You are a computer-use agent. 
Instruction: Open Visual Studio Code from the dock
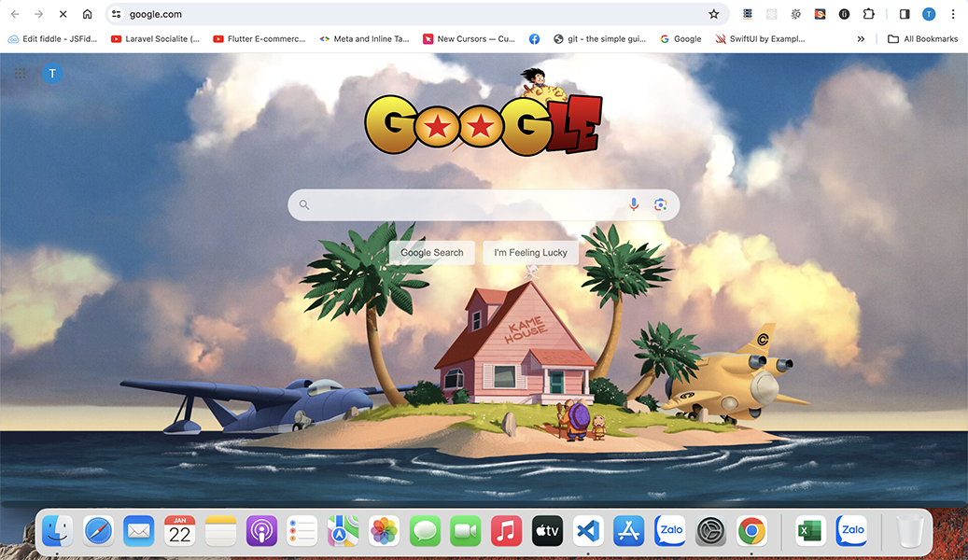(x=587, y=530)
